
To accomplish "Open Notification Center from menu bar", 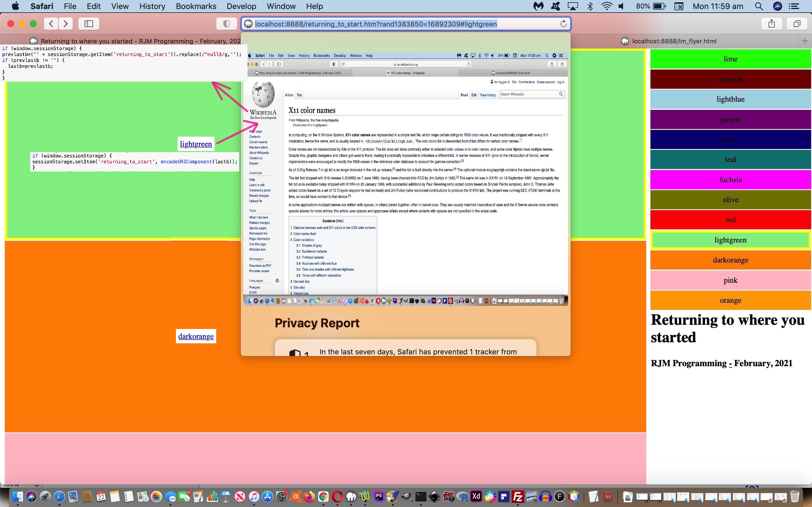I will tap(794, 6).
